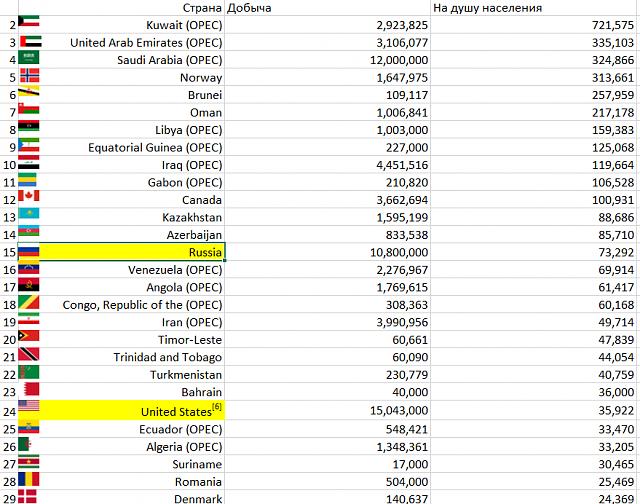This screenshot has width=640, height=504.
Task: Click the highlighted Russia cell
Action: point(121,252)
